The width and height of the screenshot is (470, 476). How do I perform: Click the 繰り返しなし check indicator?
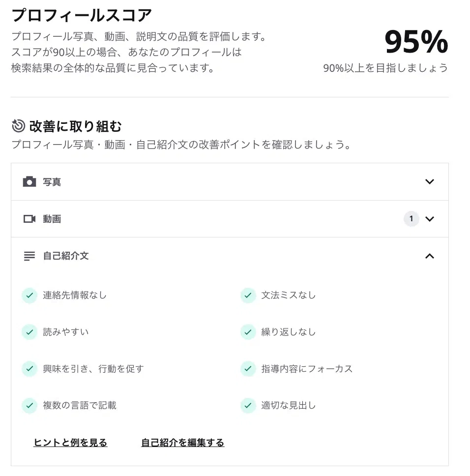point(248,332)
